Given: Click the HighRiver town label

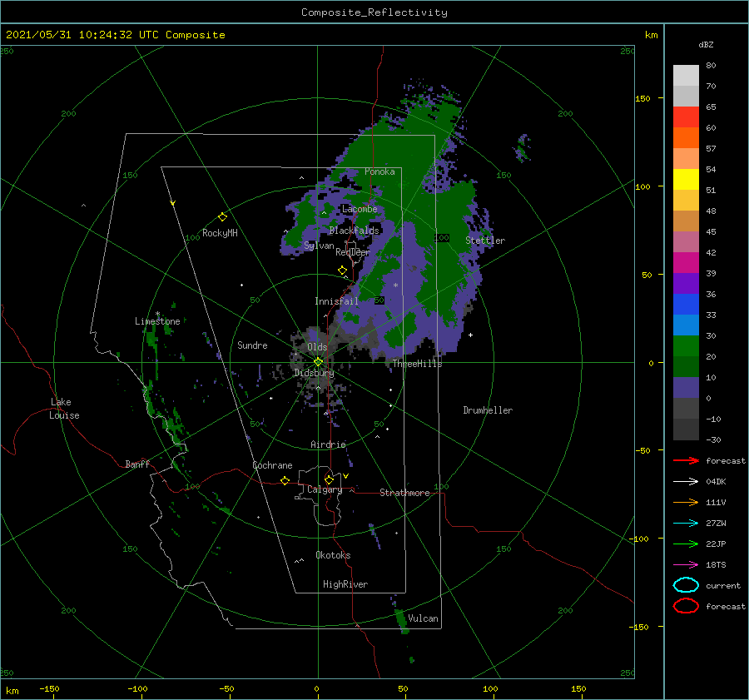Looking at the screenshot, I should (x=345, y=584).
